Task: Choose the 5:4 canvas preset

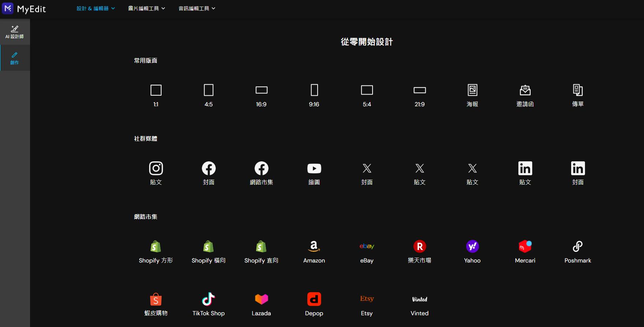Action: tap(367, 96)
